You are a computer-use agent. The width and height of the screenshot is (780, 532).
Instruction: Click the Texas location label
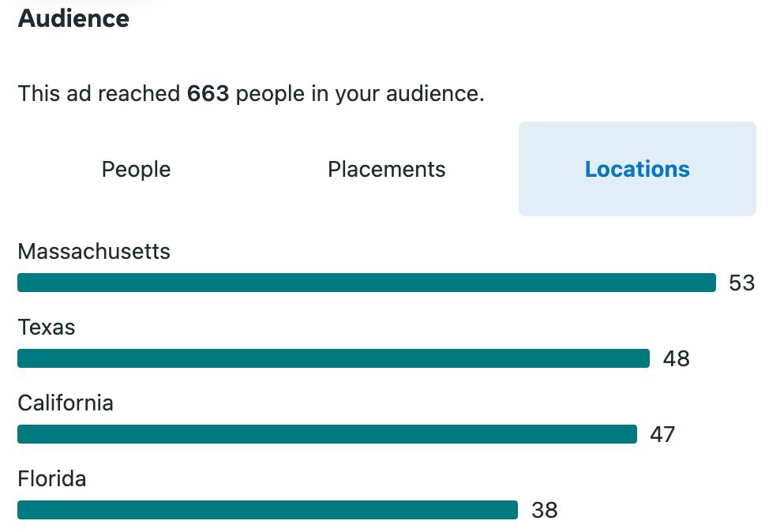point(47,328)
